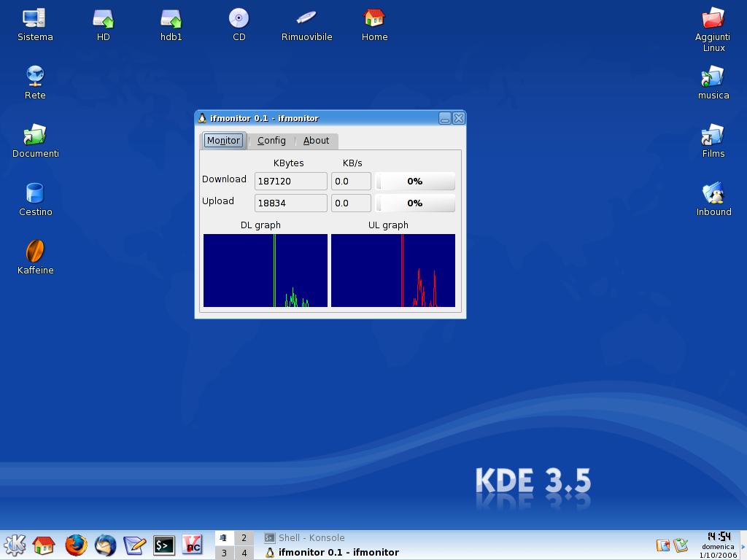Image resolution: width=747 pixels, height=560 pixels.
Task: Click the "KBytes" column header label
Action: point(288,163)
